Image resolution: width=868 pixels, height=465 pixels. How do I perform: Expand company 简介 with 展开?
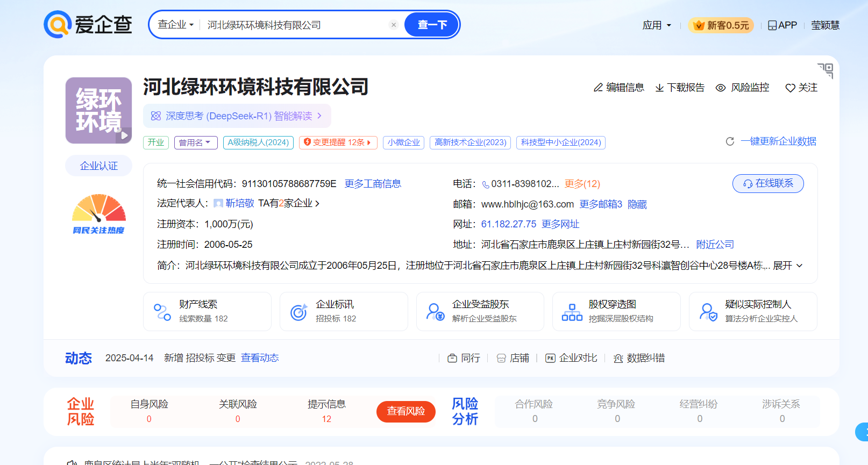(x=788, y=266)
